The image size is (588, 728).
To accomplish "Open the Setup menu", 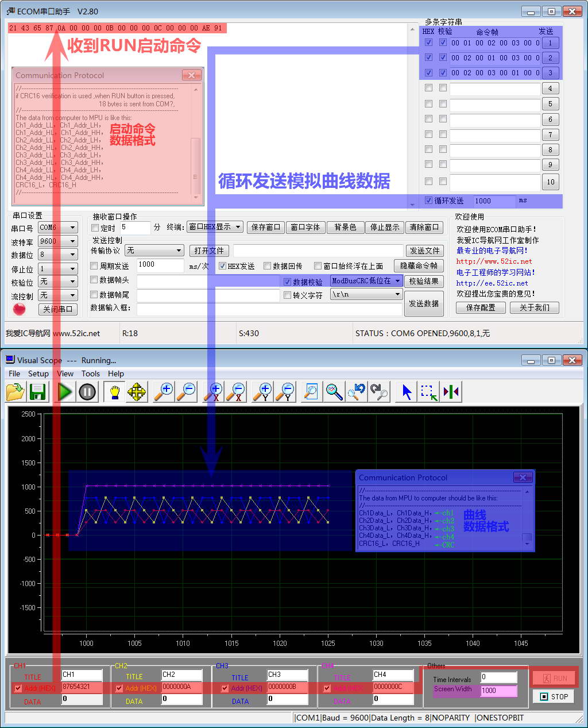I will 38,373.
